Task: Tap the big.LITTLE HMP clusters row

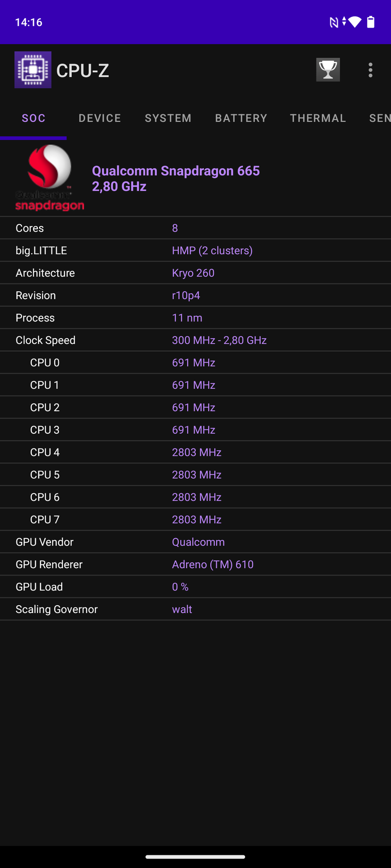Action: (x=195, y=250)
